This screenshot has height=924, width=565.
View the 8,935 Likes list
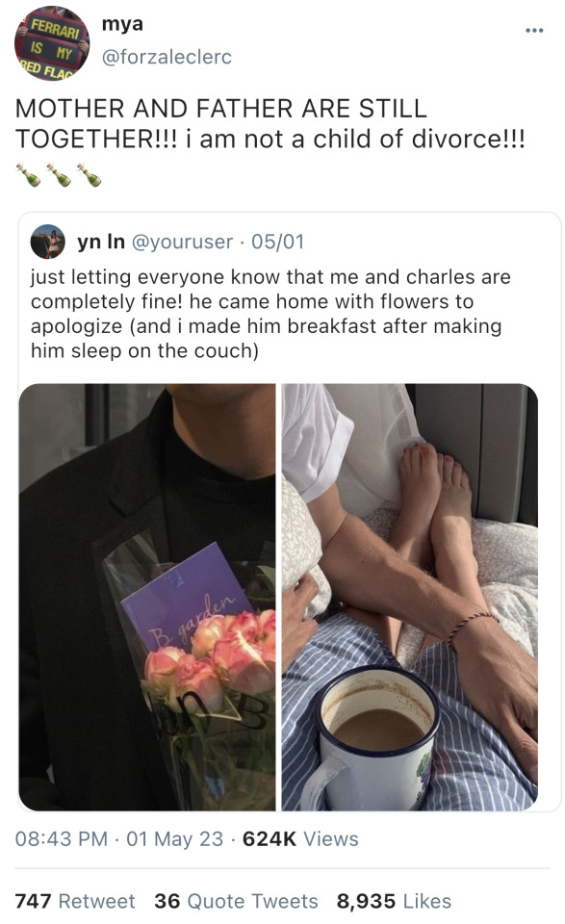point(394,901)
